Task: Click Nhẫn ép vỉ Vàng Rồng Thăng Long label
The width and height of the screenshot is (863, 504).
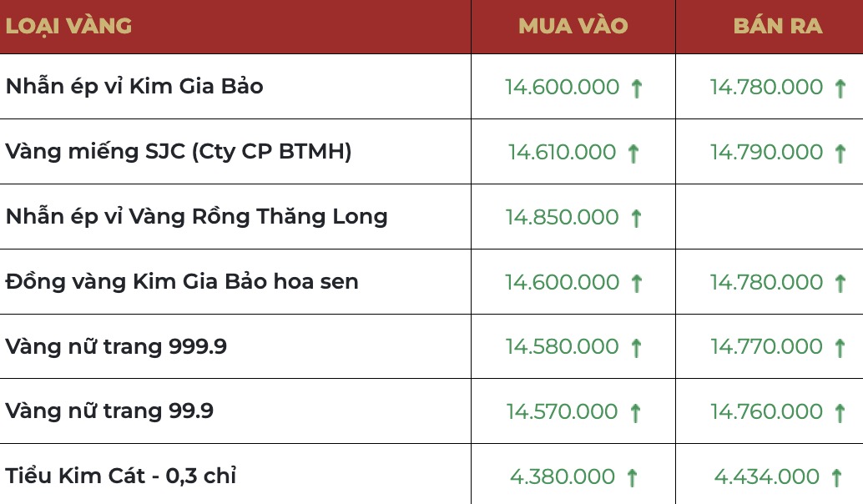Action: (197, 217)
